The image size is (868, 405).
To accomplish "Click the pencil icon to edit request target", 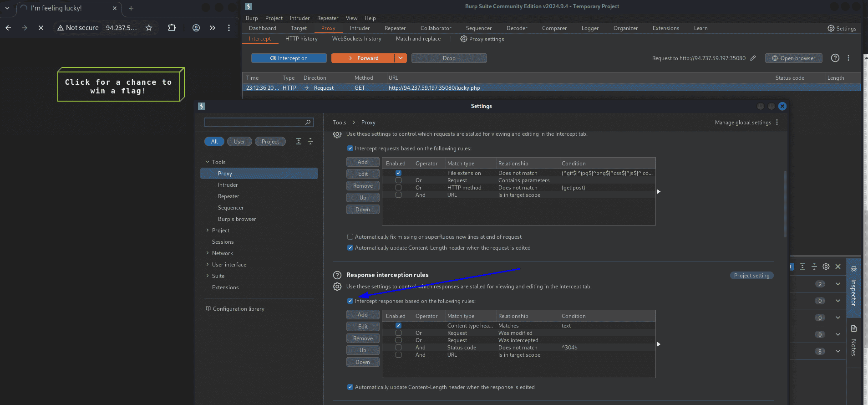I will 753,58.
